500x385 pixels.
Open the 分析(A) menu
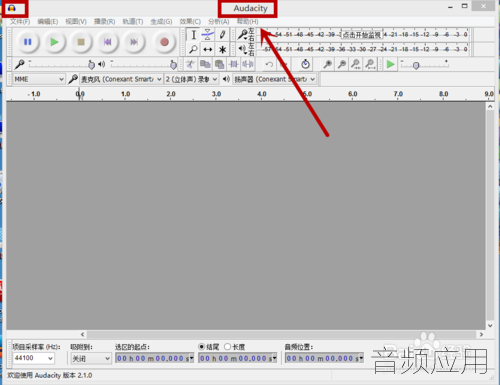pyautogui.click(x=219, y=22)
